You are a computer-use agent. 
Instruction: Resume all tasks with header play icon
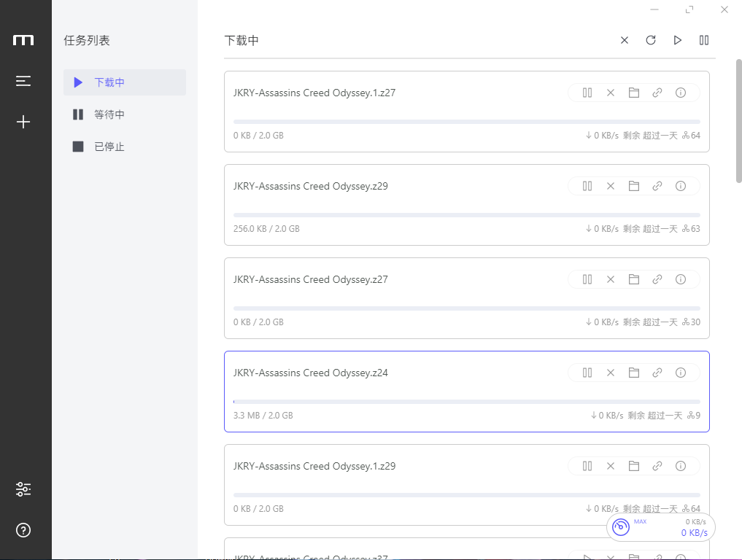[x=678, y=40]
